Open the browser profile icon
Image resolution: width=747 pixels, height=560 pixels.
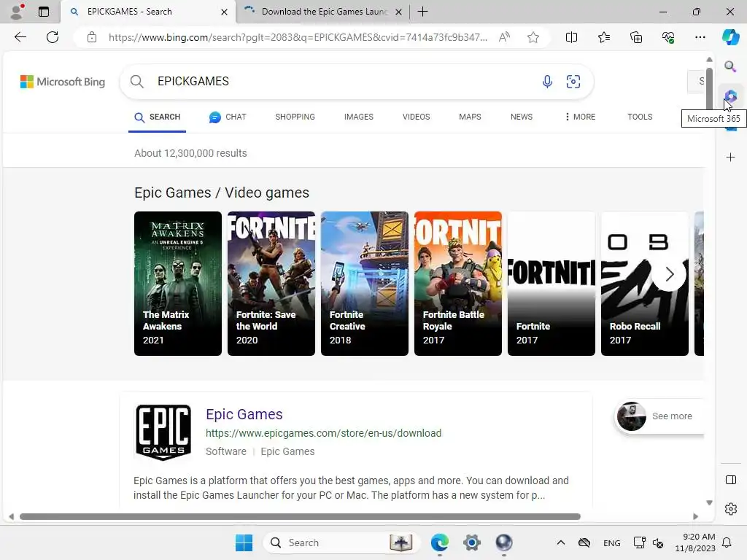tap(17, 12)
